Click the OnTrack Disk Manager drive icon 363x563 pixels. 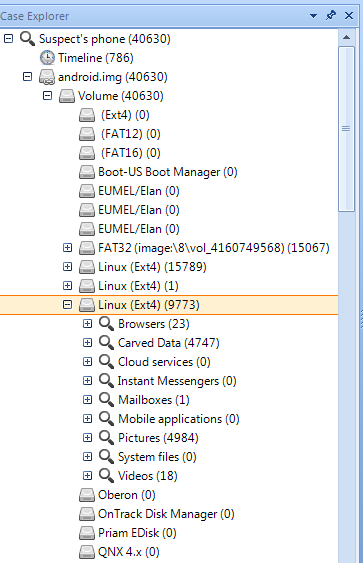[87, 514]
